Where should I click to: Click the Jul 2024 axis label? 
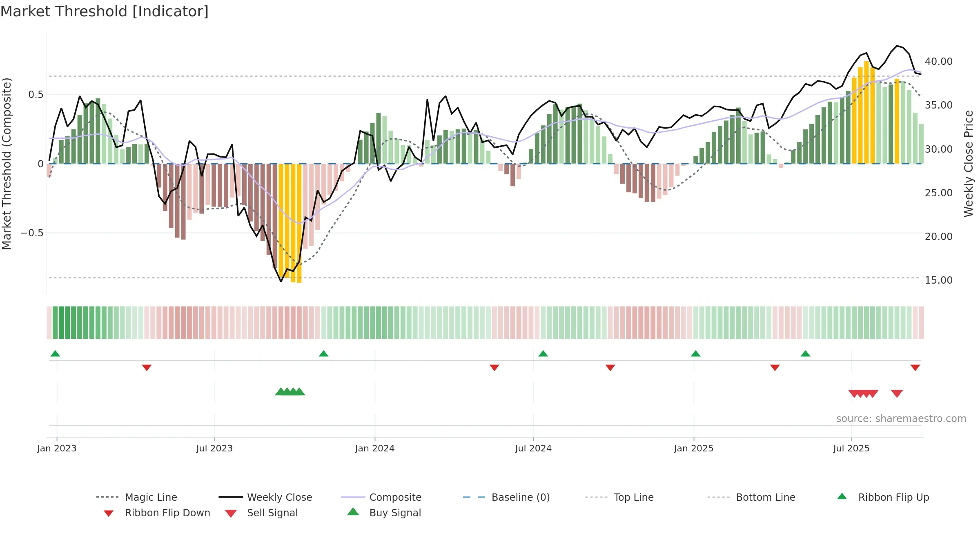coord(533,449)
